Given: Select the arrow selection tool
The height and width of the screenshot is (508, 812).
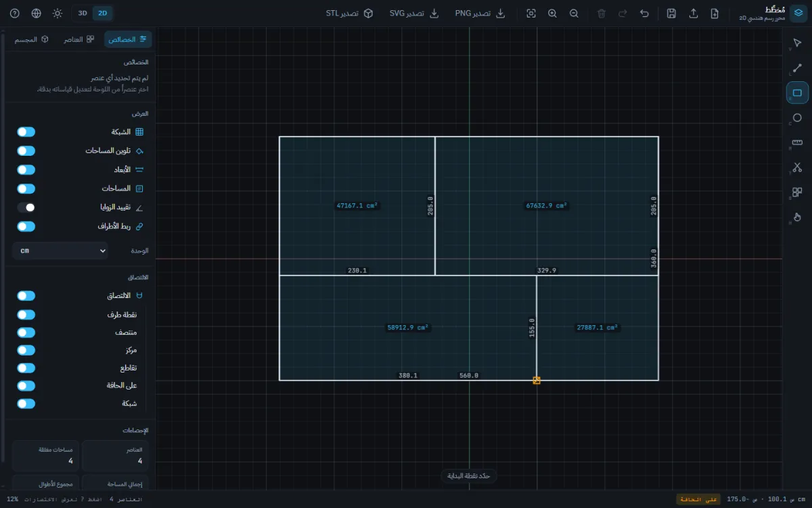Looking at the screenshot, I should coord(797,43).
